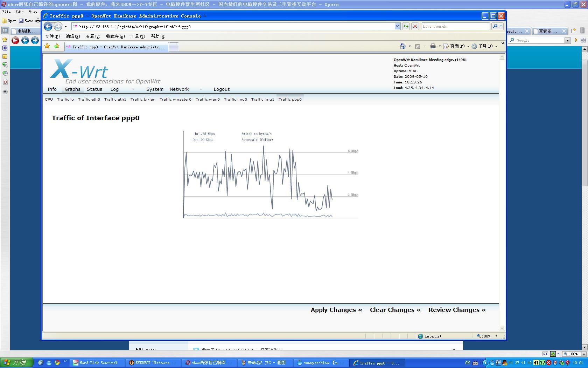This screenshot has width=588, height=368.
Task: Click the IE refresh button
Action: tap(406, 26)
